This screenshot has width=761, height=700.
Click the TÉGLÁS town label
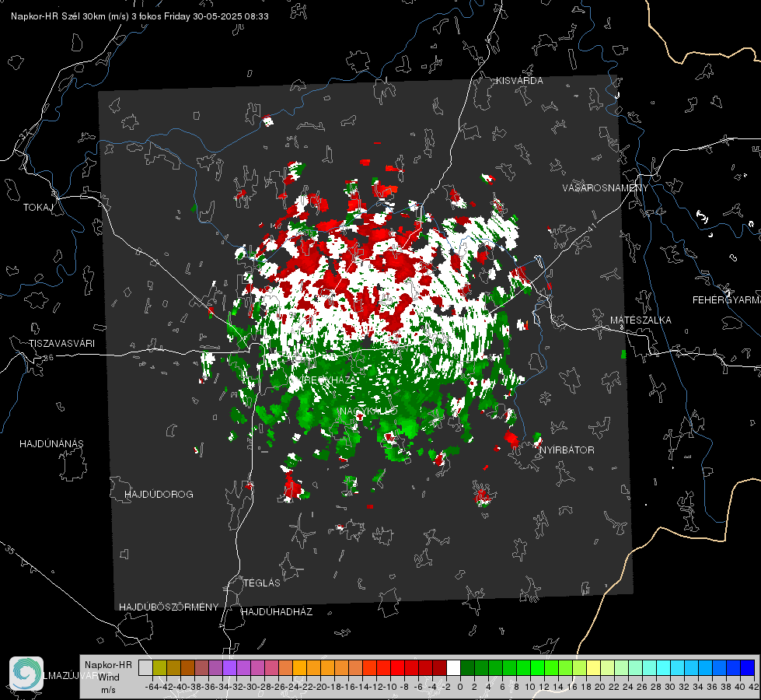(x=262, y=583)
